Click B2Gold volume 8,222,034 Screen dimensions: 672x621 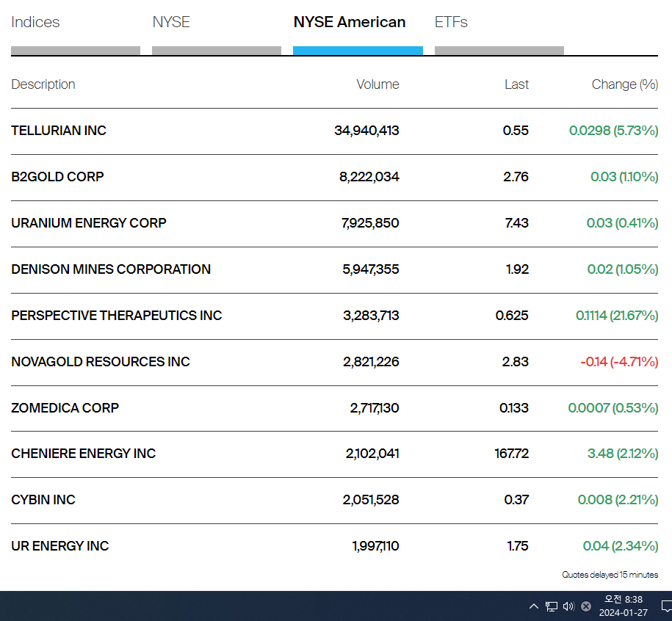369,177
